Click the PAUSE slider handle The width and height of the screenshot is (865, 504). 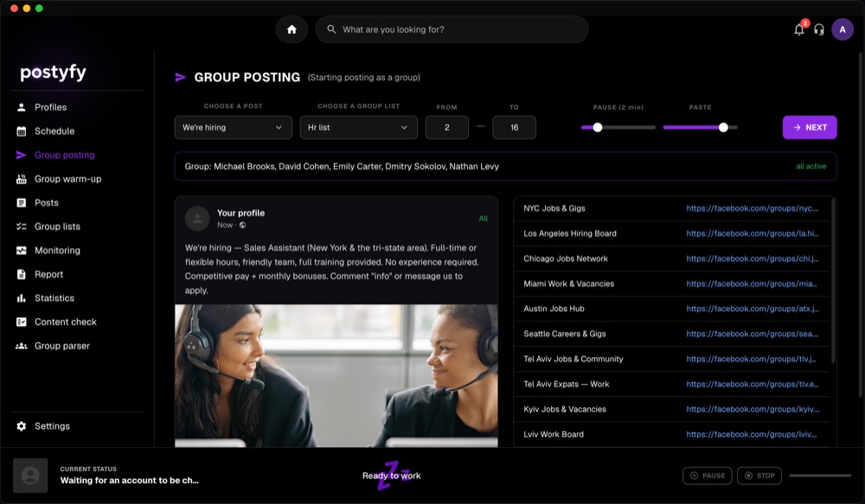pos(598,127)
